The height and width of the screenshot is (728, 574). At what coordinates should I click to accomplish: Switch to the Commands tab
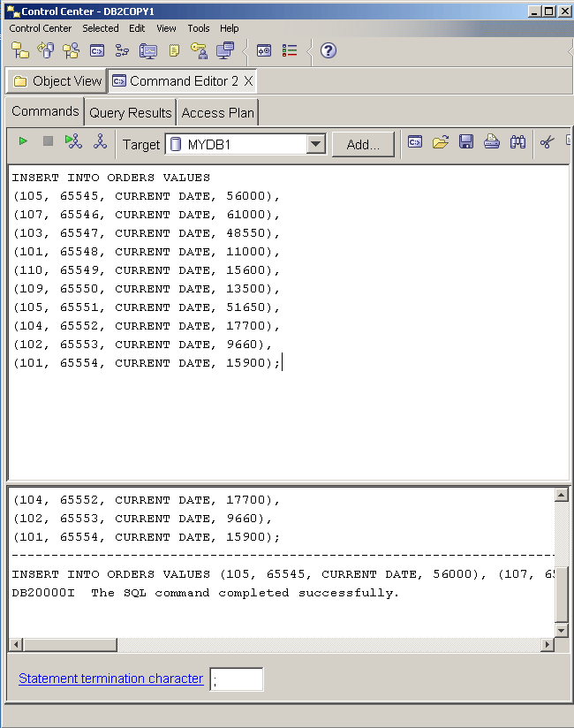(x=45, y=111)
